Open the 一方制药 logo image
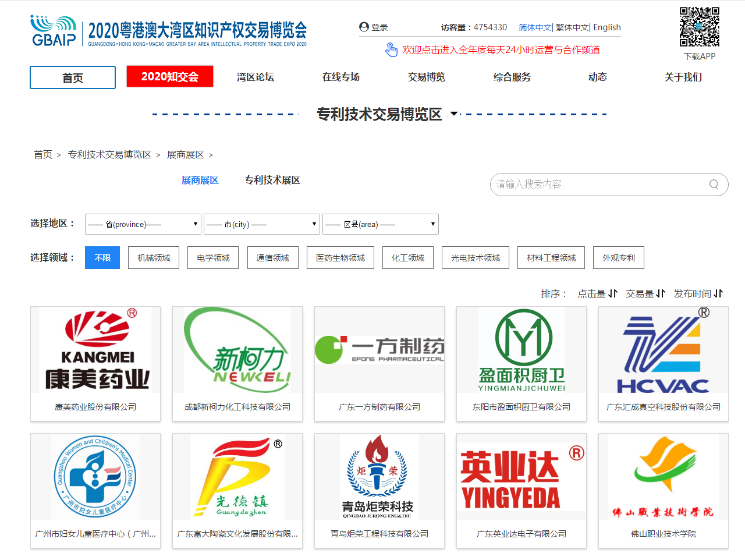The image size is (745, 560). pos(379,350)
